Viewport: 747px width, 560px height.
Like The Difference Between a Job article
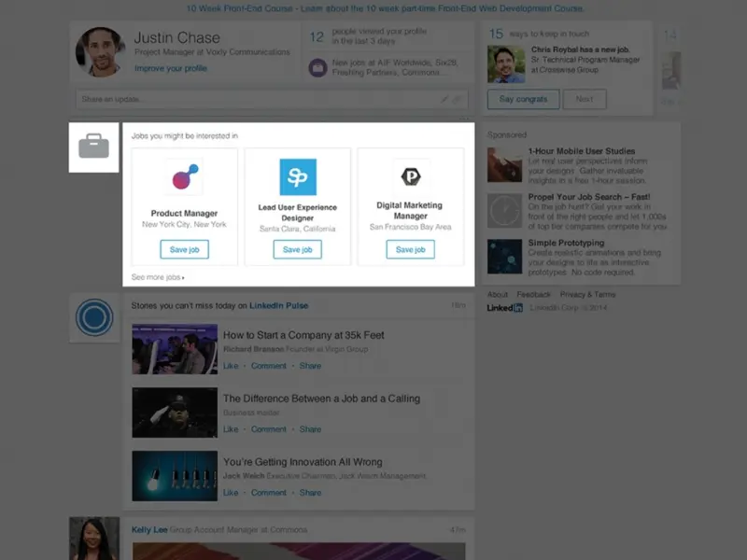231,429
